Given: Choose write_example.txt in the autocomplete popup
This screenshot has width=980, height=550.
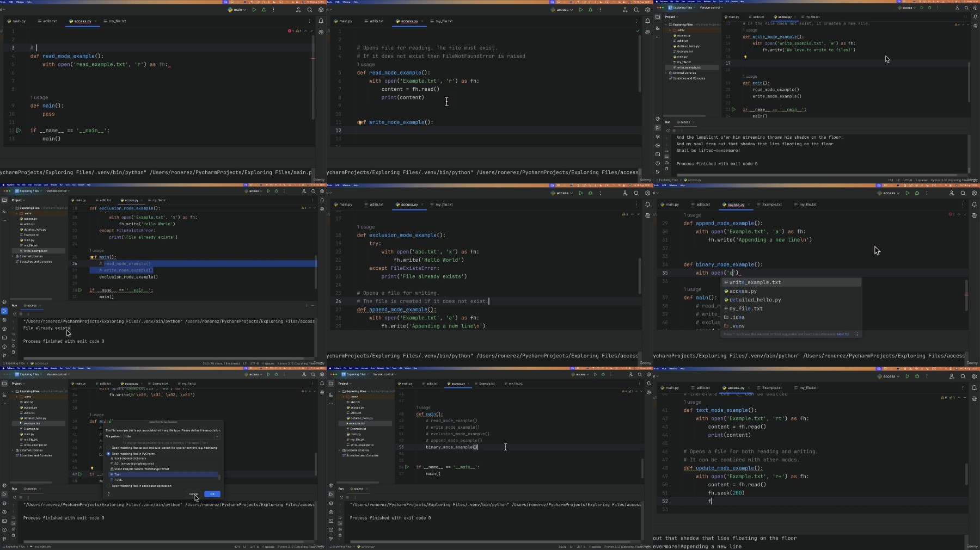Looking at the screenshot, I should pos(792,282).
